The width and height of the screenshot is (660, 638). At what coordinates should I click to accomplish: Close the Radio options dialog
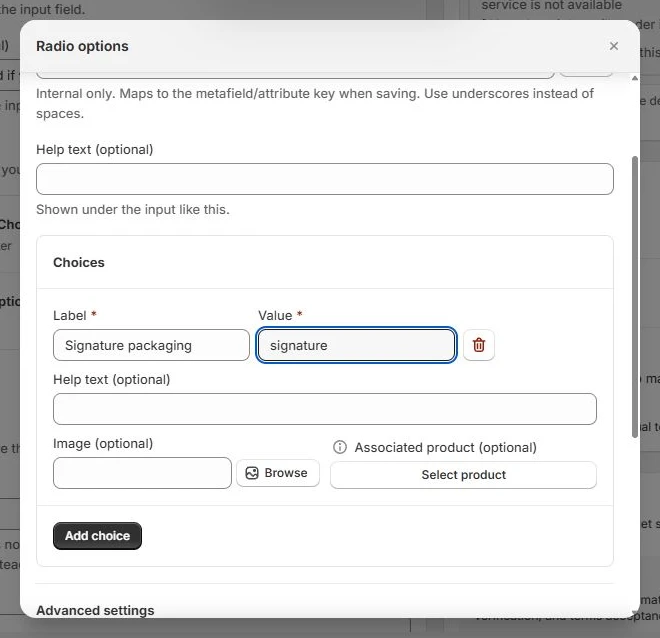(614, 46)
